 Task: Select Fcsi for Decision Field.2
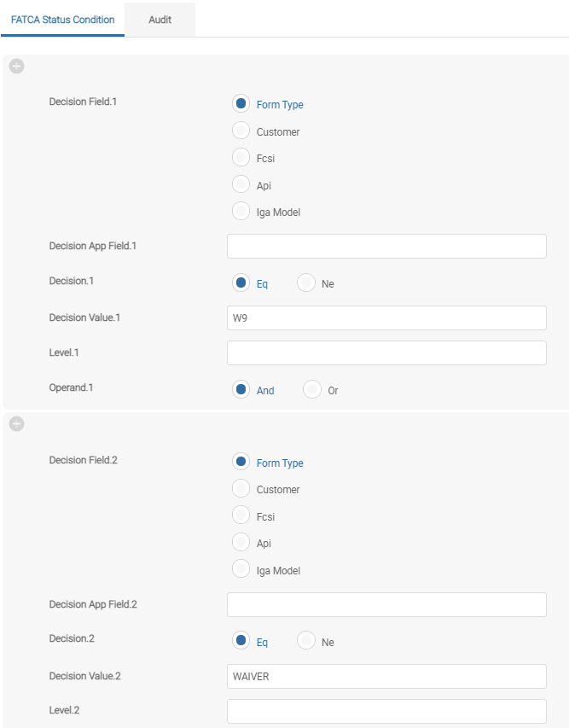[241, 515]
